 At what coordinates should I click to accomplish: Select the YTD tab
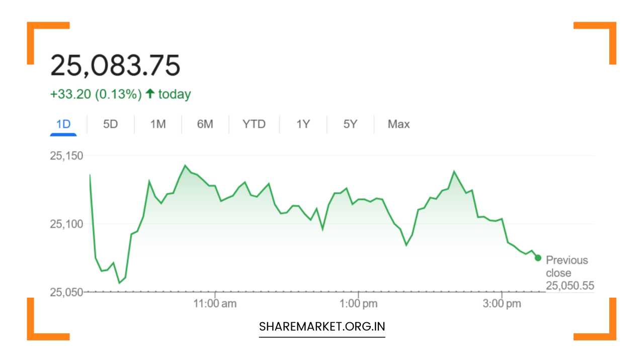(254, 124)
